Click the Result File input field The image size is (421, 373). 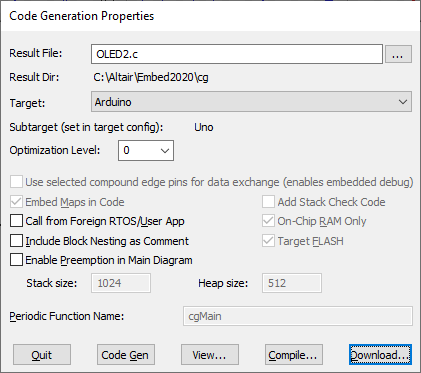pyautogui.click(x=237, y=54)
